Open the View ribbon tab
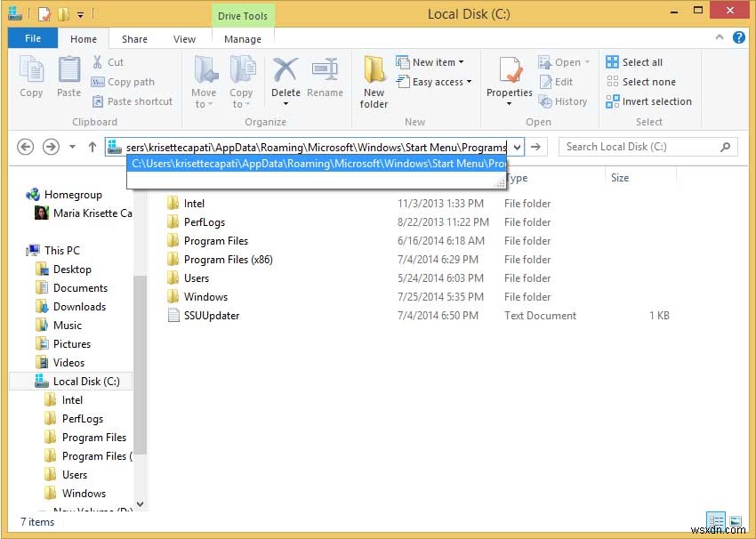The height and width of the screenshot is (539, 756). [x=185, y=39]
